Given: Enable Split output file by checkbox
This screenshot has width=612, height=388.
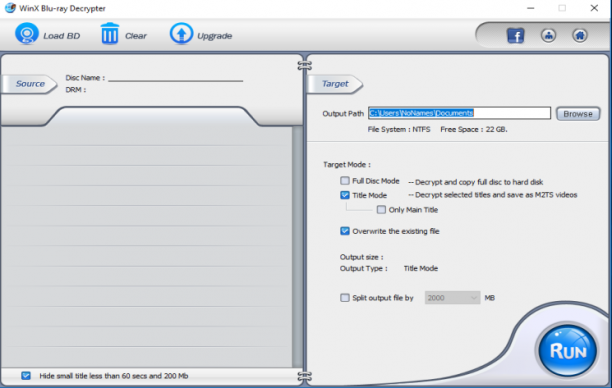Looking at the screenshot, I should click(x=345, y=298).
